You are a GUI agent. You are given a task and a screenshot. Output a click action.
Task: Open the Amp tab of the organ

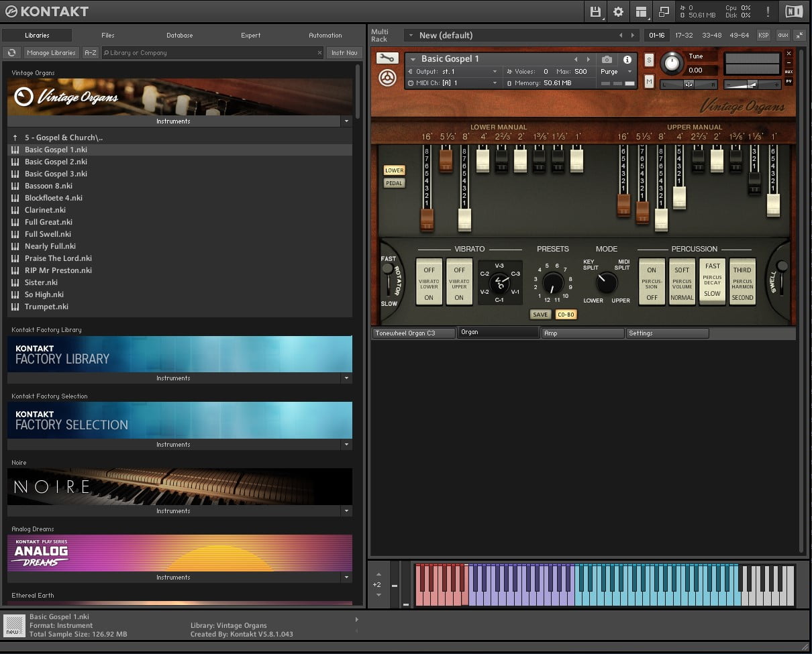(582, 333)
